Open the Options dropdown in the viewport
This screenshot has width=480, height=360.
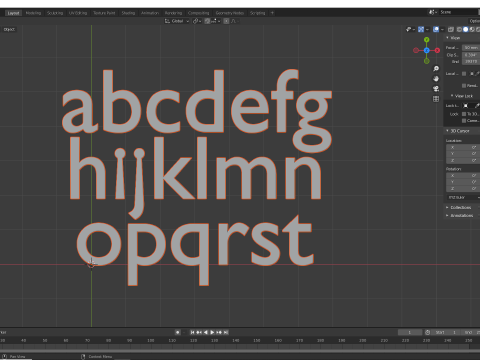(474, 21)
